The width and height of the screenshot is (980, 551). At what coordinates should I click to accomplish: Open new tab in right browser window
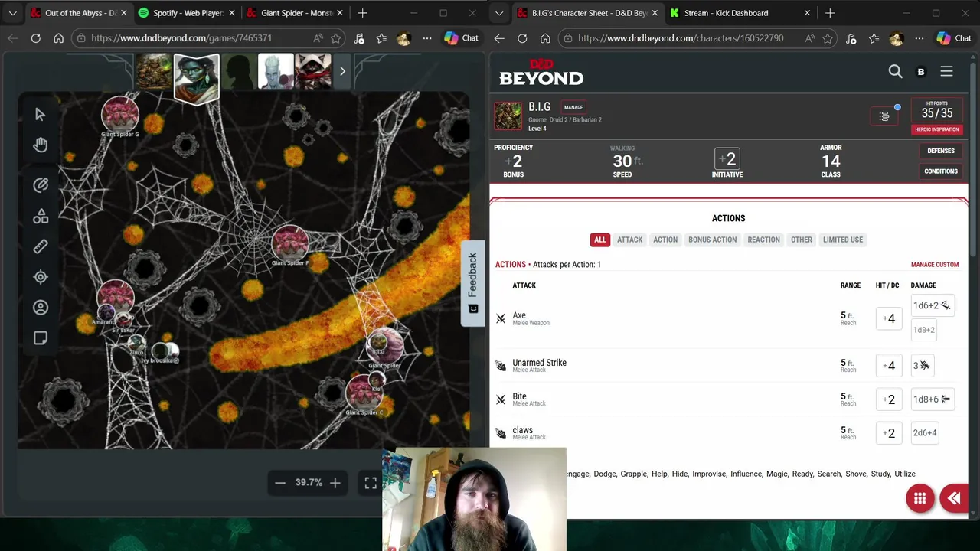coord(830,13)
